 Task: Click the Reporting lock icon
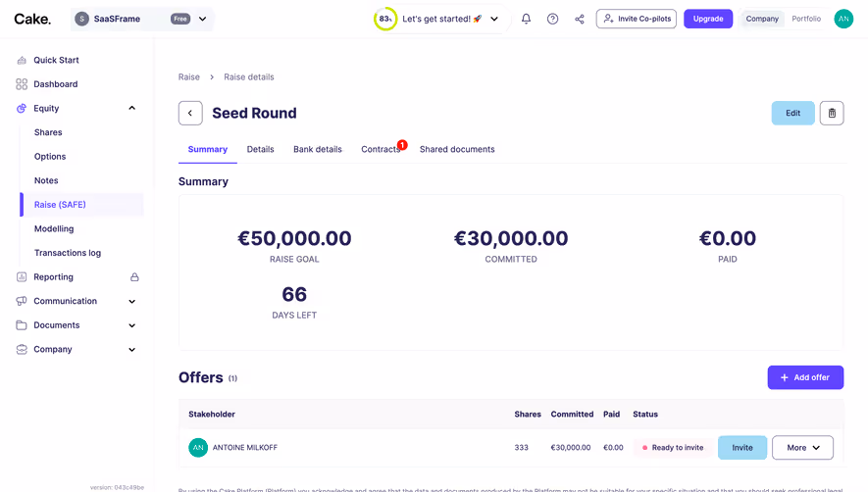[134, 276]
